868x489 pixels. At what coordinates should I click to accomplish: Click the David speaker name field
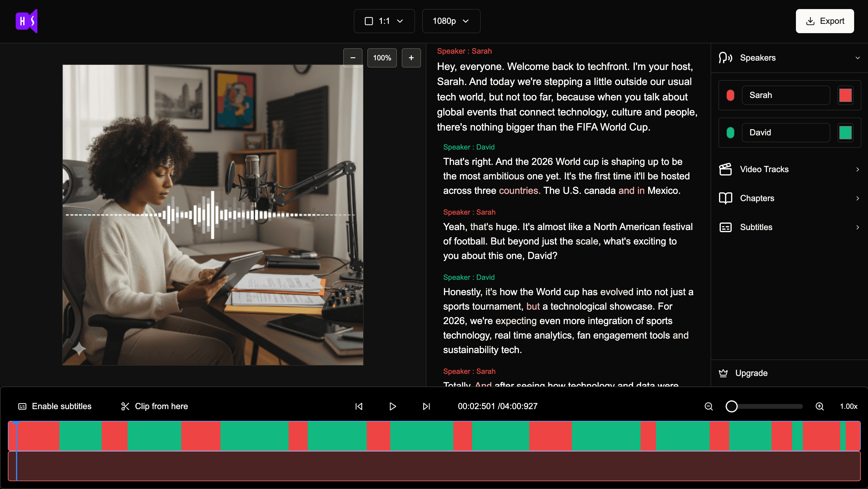pyautogui.click(x=786, y=132)
